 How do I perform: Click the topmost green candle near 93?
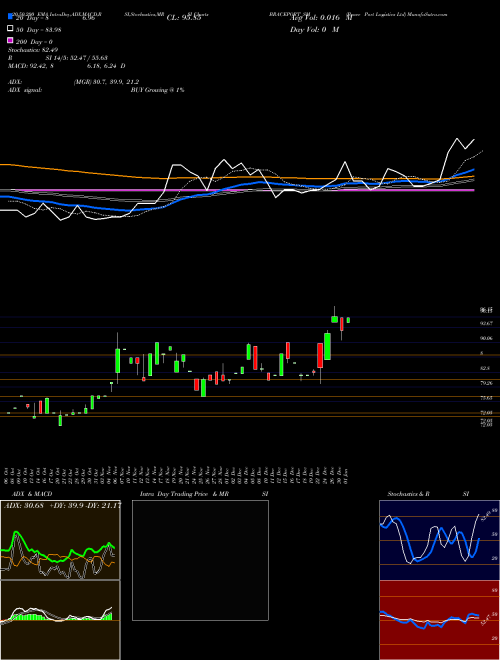point(335,319)
